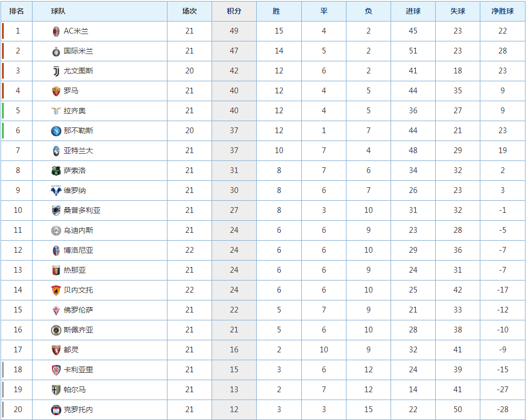Click the 拉齐奥 eagle logo
The image size is (526, 420).
click(x=56, y=111)
